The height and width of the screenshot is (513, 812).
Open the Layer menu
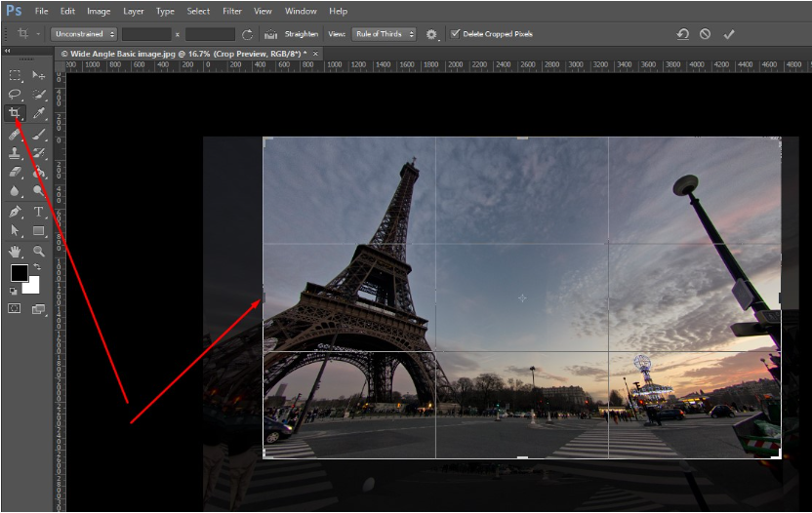point(133,11)
